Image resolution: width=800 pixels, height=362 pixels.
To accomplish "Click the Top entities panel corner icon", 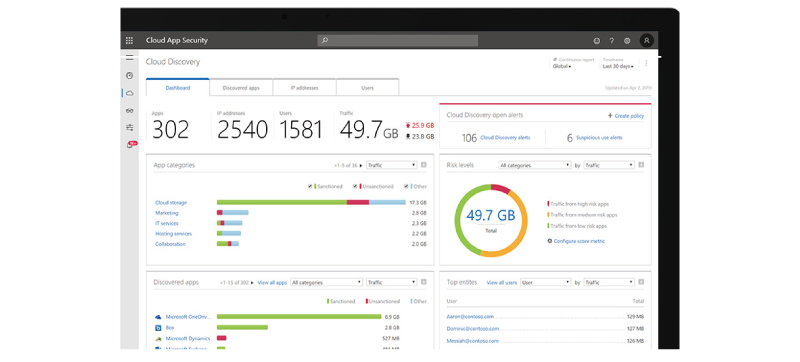I will click(641, 281).
